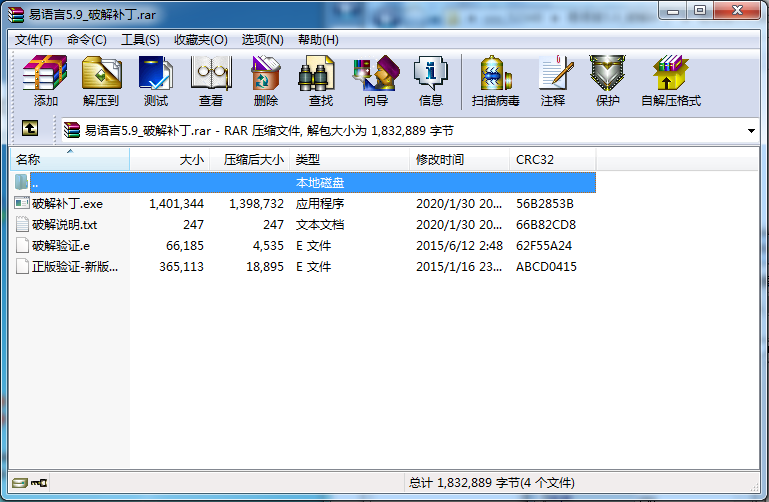Expand the address bar dropdown arrow
This screenshot has width=769, height=502.
751,131
